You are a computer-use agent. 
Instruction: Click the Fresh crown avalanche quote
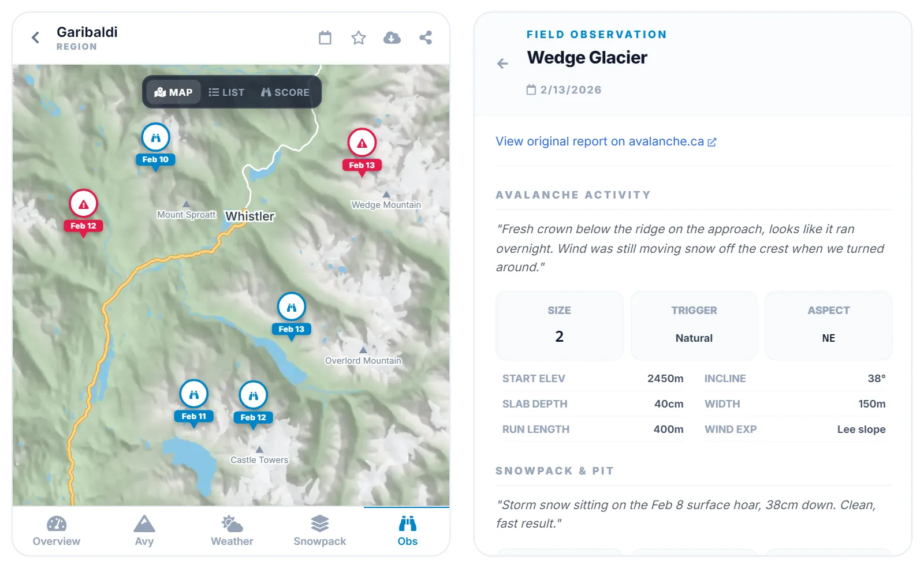tap(691, 248)
